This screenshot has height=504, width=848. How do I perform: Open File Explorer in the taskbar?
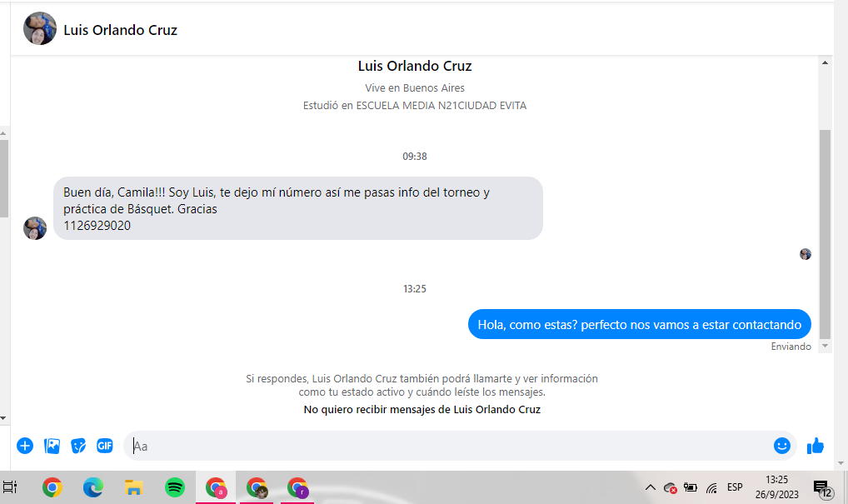133,488
